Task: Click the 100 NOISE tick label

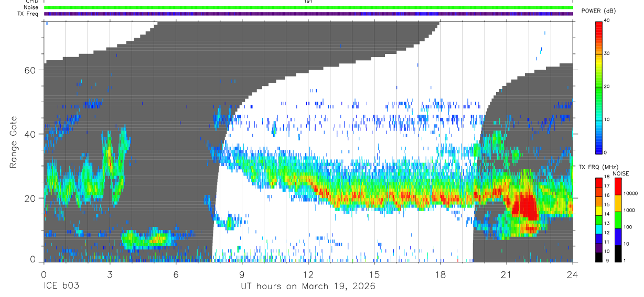Action: pyautogui.click(x=628, y=227)
